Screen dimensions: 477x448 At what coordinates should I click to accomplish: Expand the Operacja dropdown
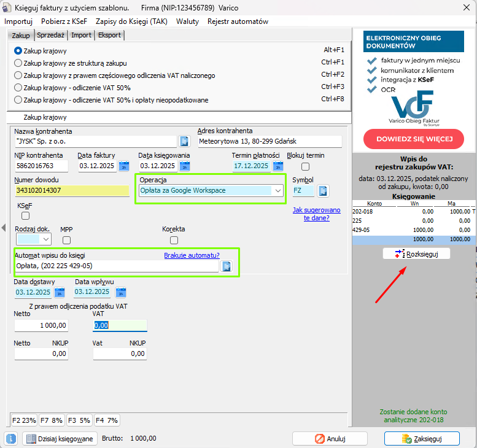(x=278, y=191)
